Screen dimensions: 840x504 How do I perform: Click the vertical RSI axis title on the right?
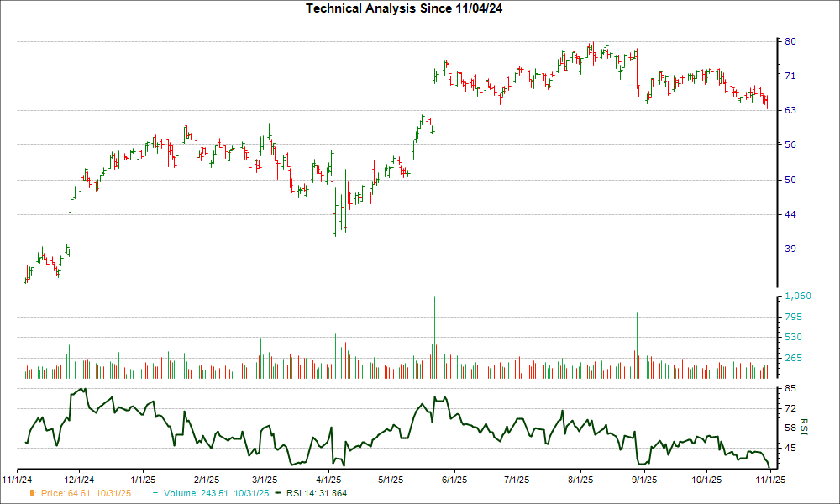pos(806,428)
